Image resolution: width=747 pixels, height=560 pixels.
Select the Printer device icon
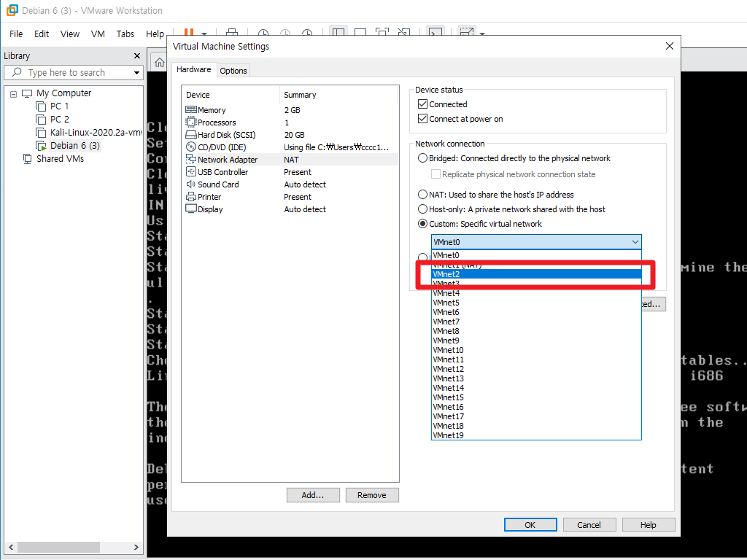(x=191, y=197)
